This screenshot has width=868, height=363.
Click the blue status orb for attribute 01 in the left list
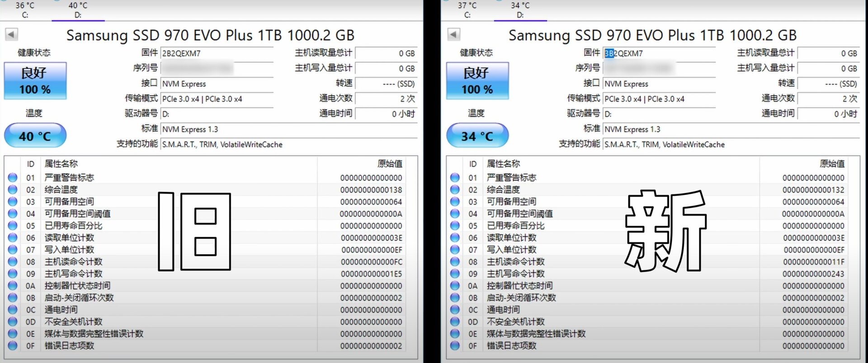[13, 178]
